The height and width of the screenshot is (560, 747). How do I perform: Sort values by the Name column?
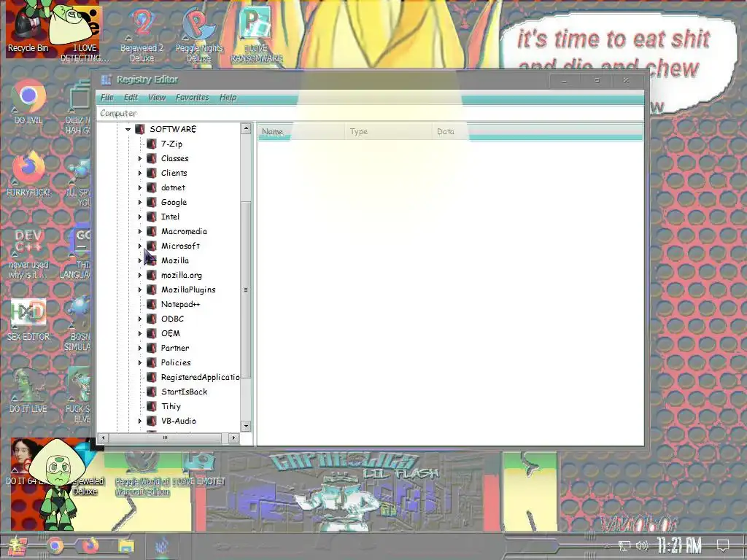pos(301,131)
